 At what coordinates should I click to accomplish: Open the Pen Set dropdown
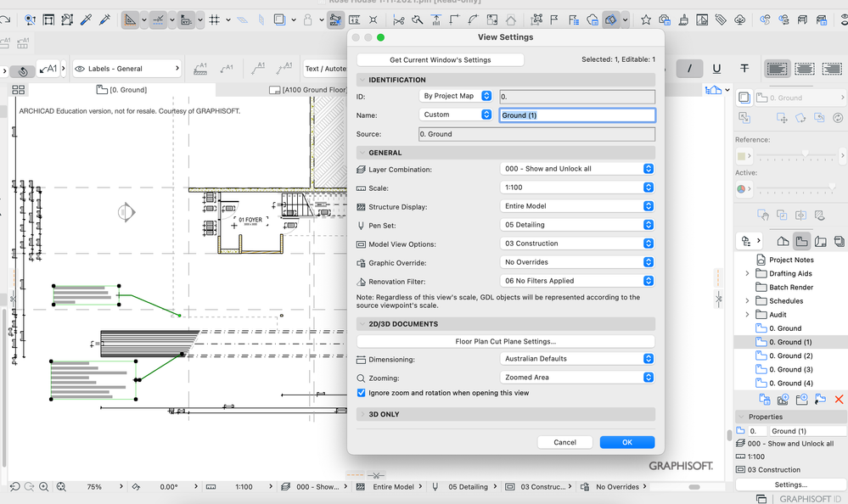(577, 225)
